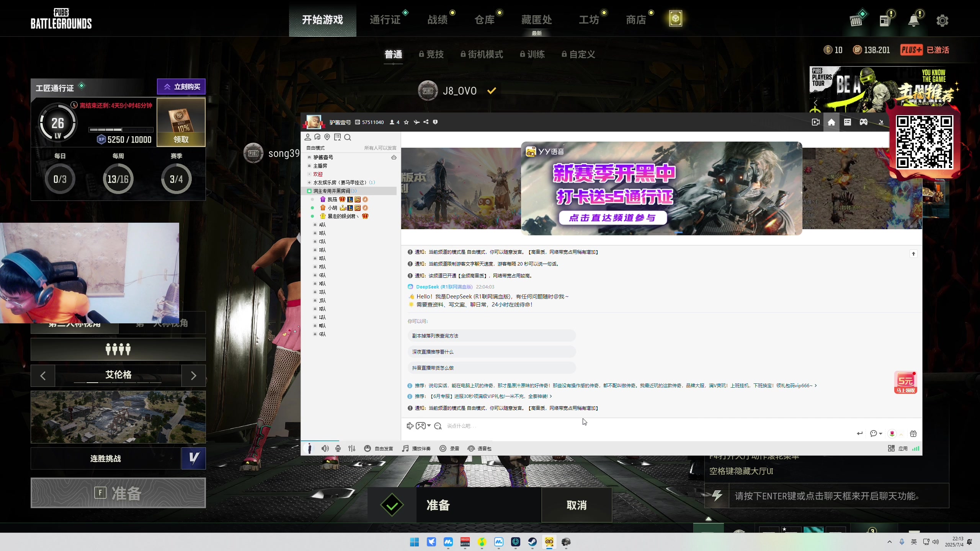Click the airplane icon in YY channel header
Screen dimensions: 980x551
coord(416,122)
